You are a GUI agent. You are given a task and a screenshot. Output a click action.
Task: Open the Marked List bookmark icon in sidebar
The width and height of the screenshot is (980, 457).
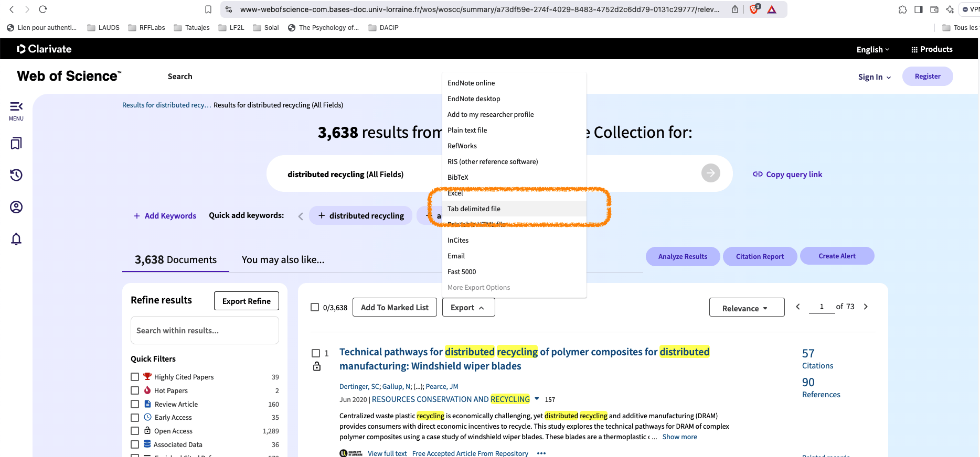point(16,143)
